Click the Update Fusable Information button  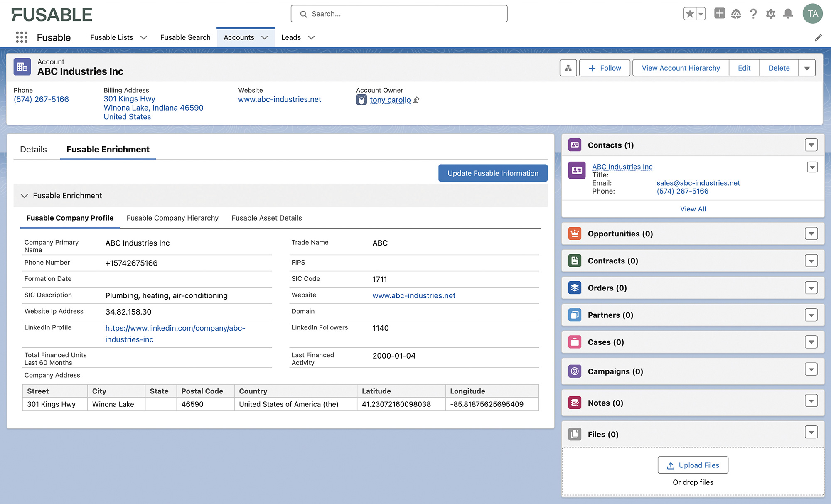492,173
